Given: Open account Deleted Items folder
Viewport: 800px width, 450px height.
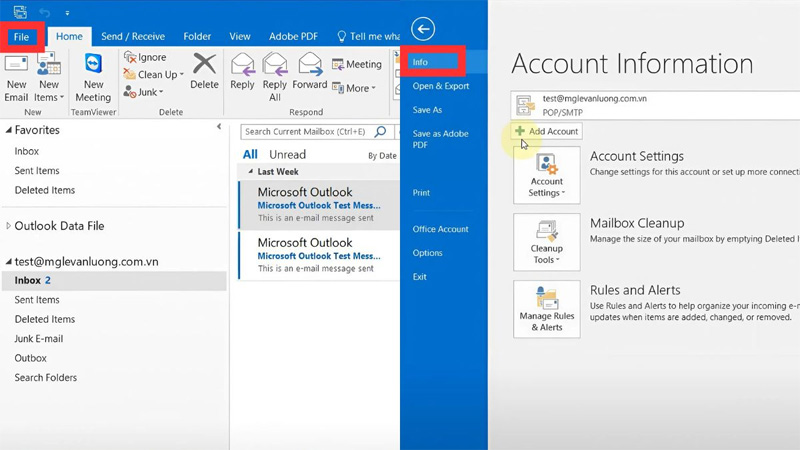Looking at the screenshot, I should pyautogui.click(x=45, y=319).
